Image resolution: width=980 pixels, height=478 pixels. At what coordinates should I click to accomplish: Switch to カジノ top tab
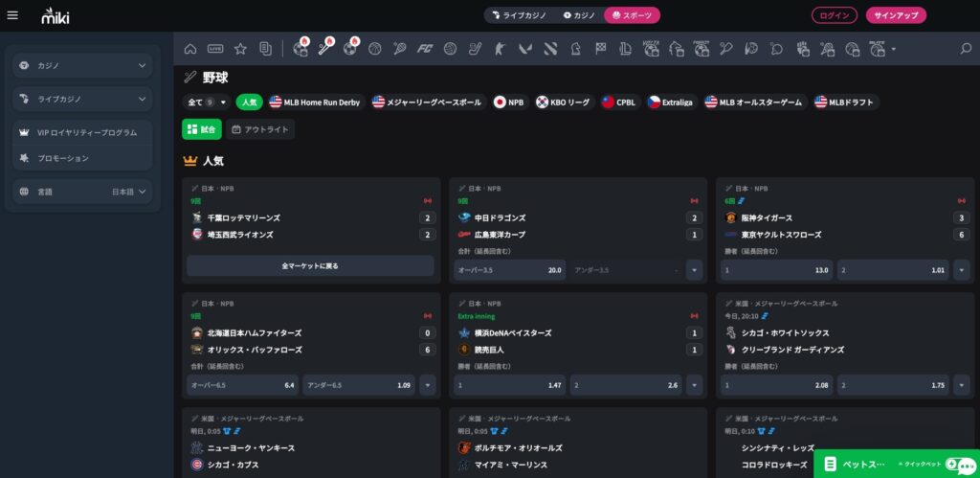click(578, 15)
